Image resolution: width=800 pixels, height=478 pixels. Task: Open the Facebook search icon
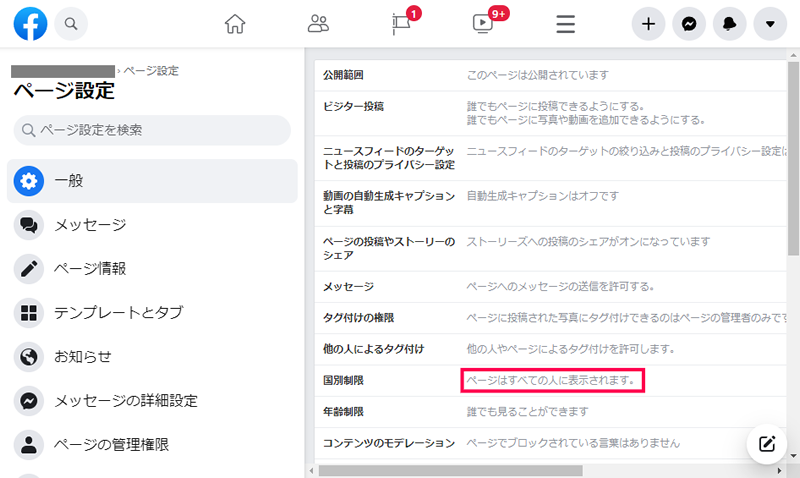pos(71,23)
